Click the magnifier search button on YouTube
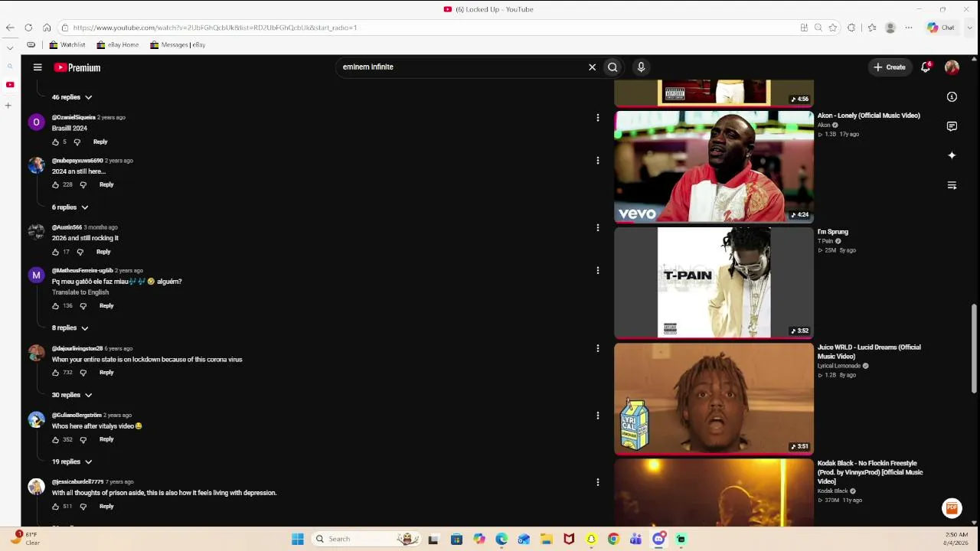This screenshot has height=551, width=980. 612,67
